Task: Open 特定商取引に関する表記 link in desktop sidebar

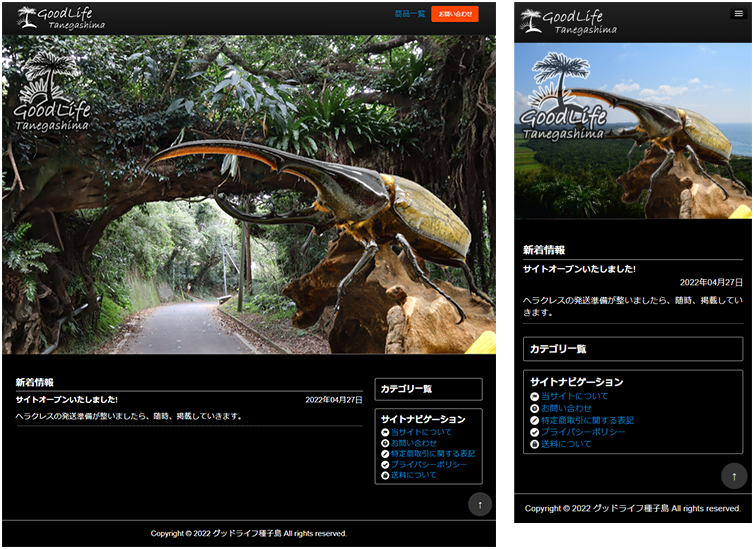Action: pyautogui.click(x=433, y=454)
